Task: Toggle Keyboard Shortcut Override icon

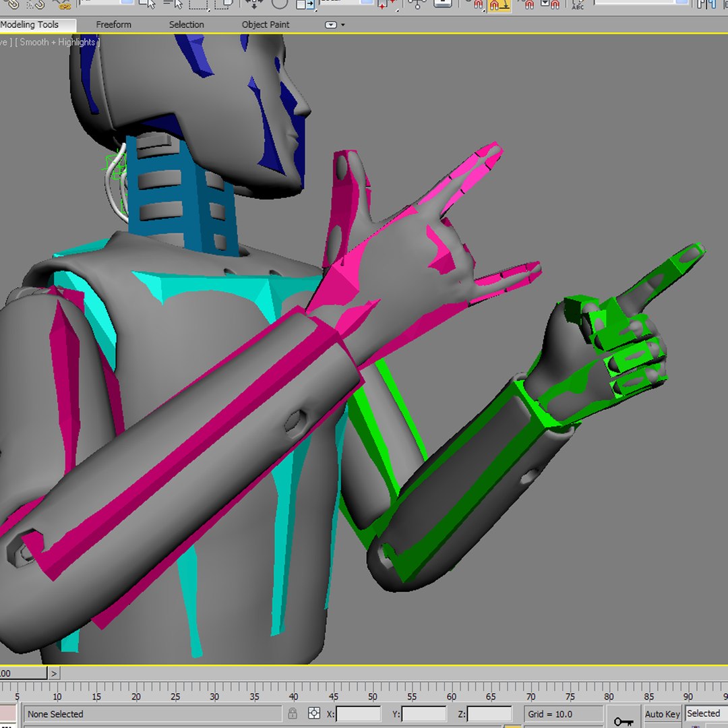Action: [442, 4]
